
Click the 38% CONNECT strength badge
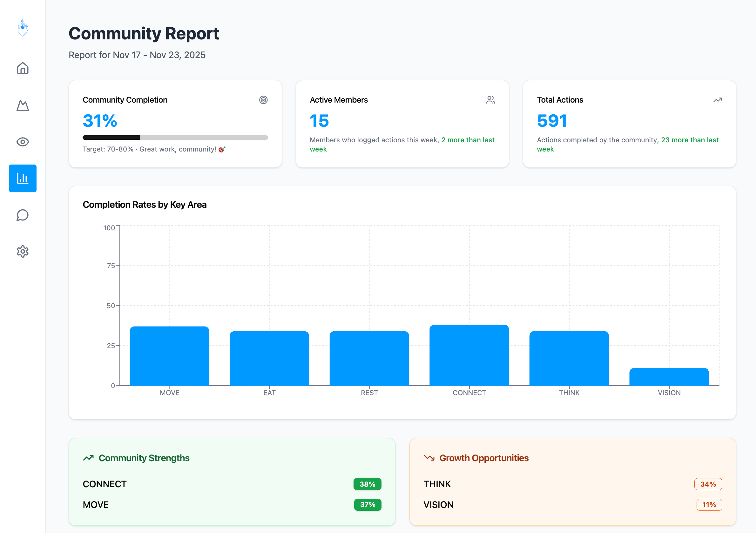pyautogui.click(x=367, y=484)
